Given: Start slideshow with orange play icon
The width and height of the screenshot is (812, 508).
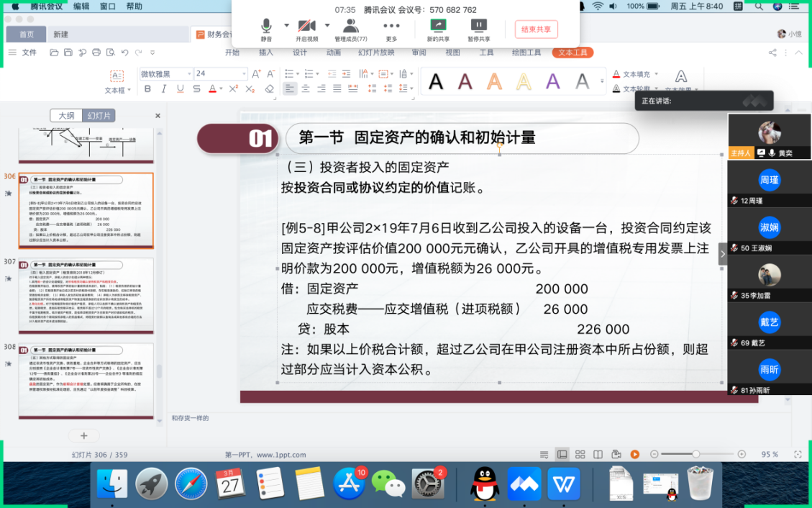Looking at the screenshot, I should tap(635, 455).
